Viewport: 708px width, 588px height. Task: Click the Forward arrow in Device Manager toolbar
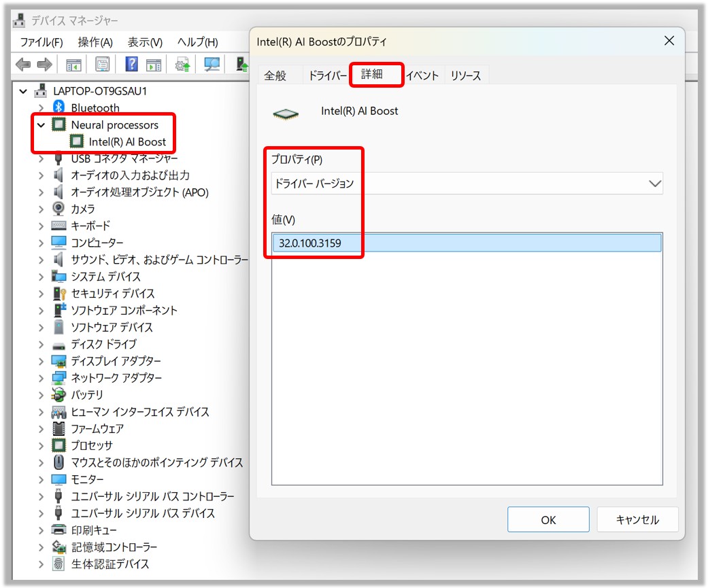44,65
